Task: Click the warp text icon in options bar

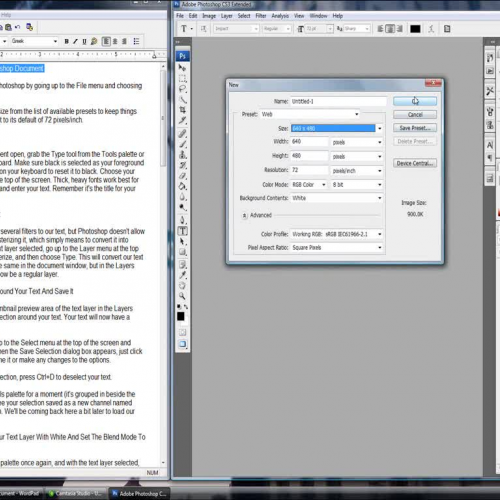Action: (431, 29)
